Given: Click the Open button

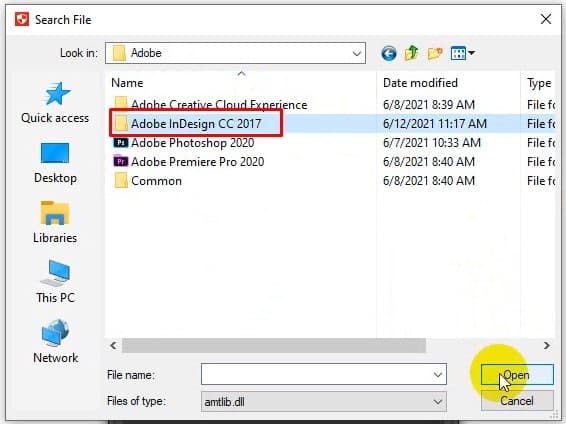Looking at the screenshot, I should click(x=517, y=375).
